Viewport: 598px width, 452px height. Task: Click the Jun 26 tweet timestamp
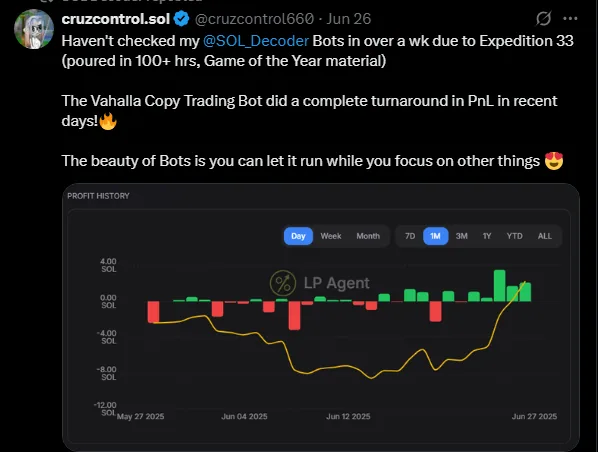click(349, 19)
